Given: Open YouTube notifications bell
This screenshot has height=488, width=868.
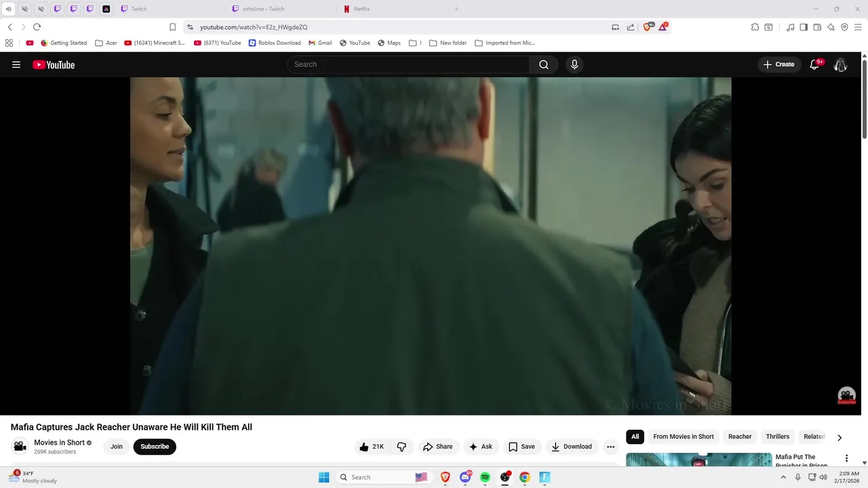Looking at the screenshot, I should coord(815,64).
